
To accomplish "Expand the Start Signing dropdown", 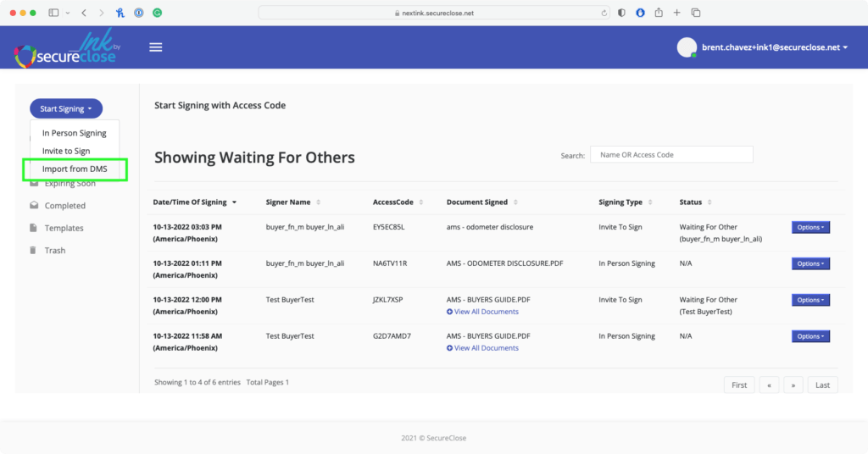I will (66, 108).
